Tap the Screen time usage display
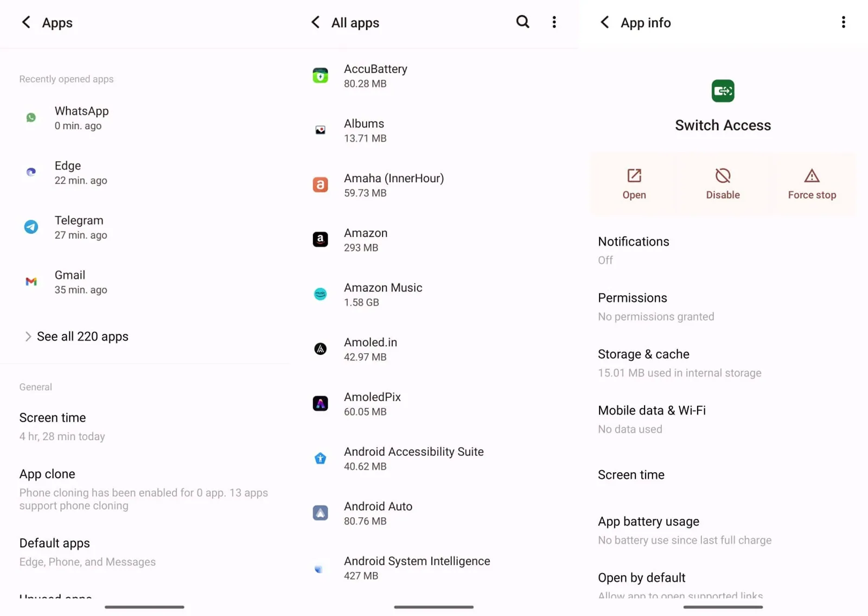This screenshot has height=616, width=868. pyautogui.click(x=62, y=426)
